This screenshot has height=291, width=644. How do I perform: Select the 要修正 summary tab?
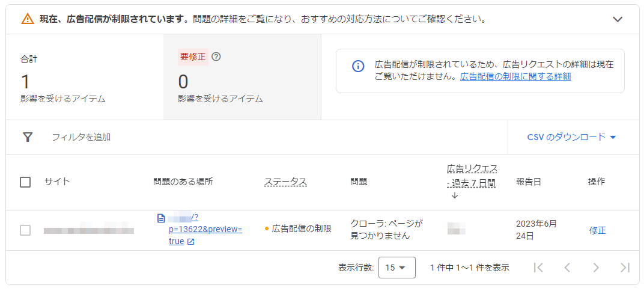[241, 77]
